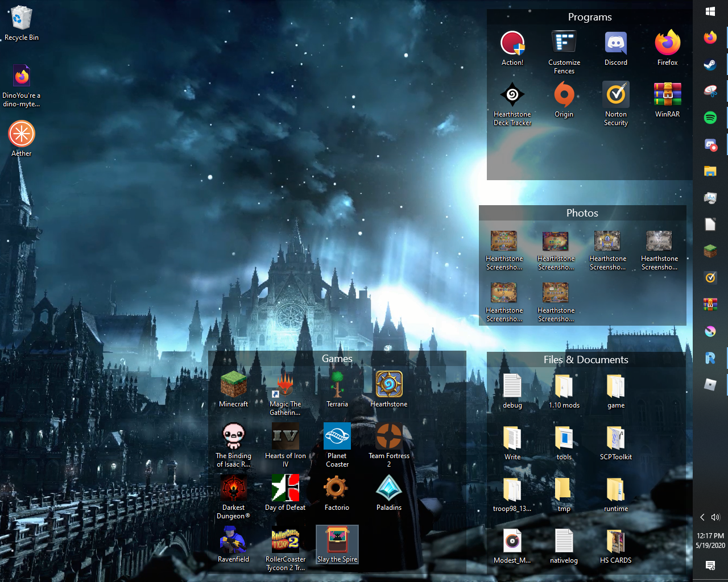Select the Day of Defeat icon
Image resolution: width=728 pixels, height=582 pixels.
[x=286, y=493]
